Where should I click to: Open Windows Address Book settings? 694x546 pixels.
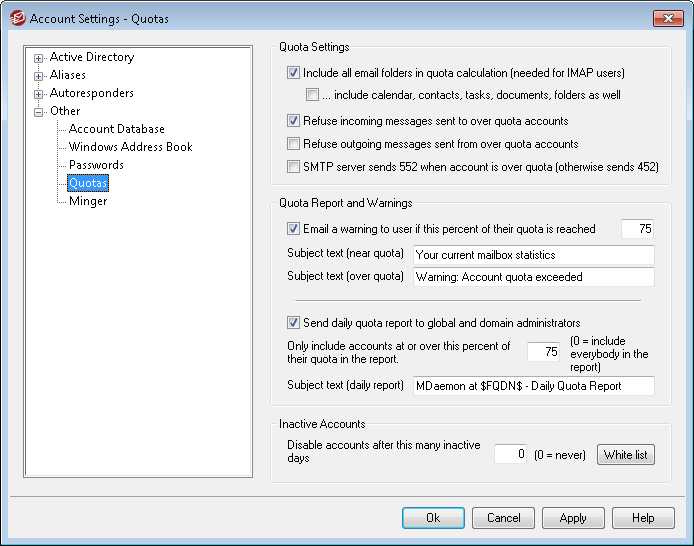[130, 147]
